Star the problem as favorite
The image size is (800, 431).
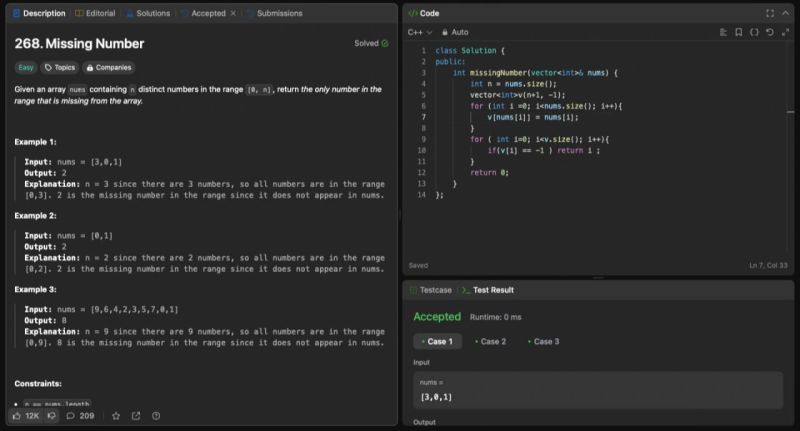(x=116, y=416)
